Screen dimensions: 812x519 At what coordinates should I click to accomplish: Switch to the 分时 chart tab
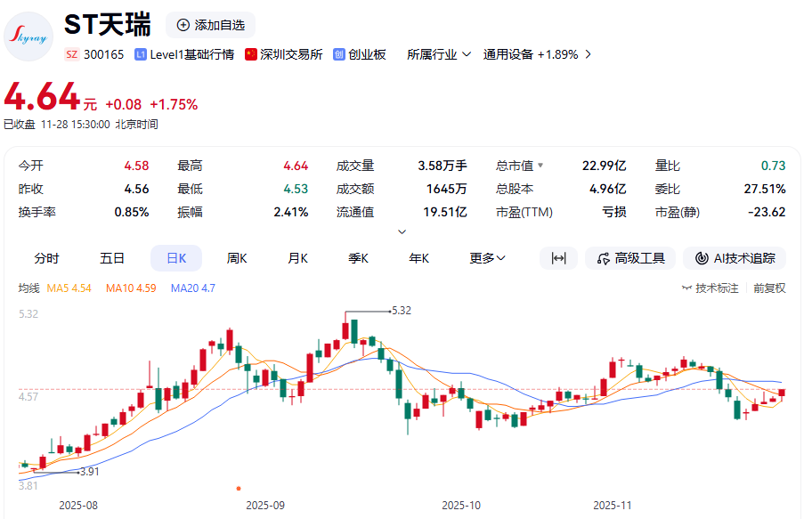point(47,258)
